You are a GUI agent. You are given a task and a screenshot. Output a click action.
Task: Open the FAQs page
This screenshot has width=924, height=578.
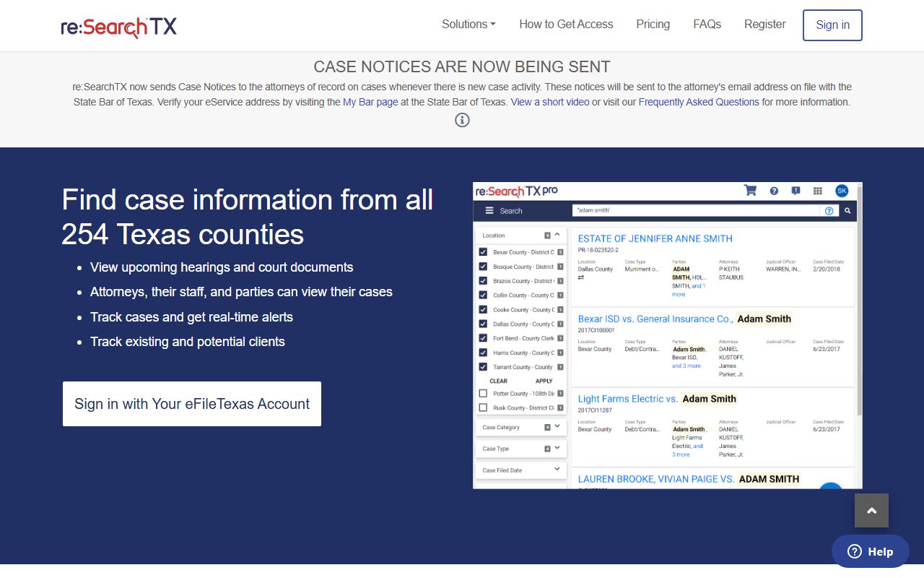pos(707,25)
